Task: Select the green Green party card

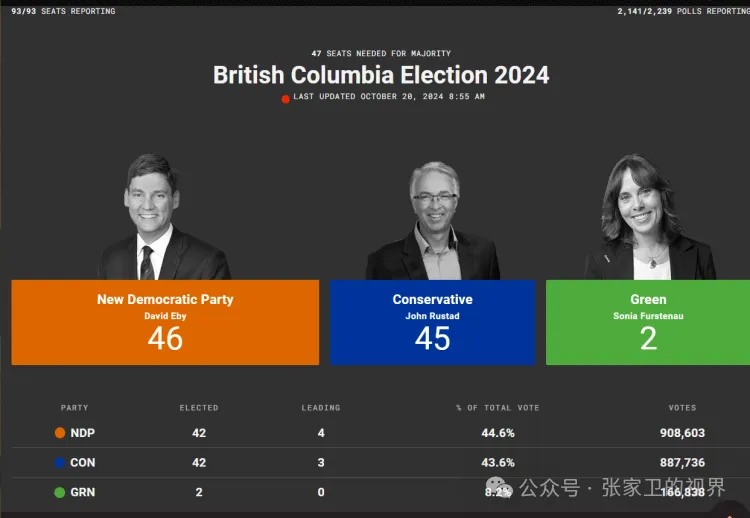Action: 648,322
